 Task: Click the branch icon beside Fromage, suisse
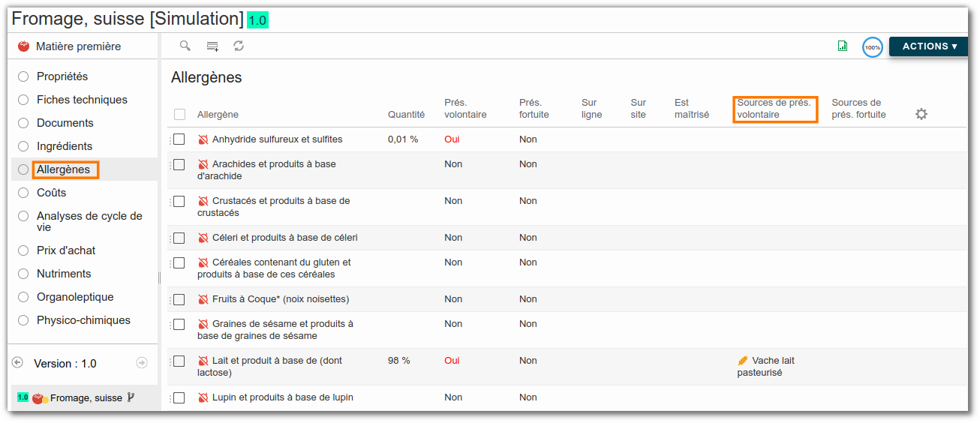click(131, 397)
